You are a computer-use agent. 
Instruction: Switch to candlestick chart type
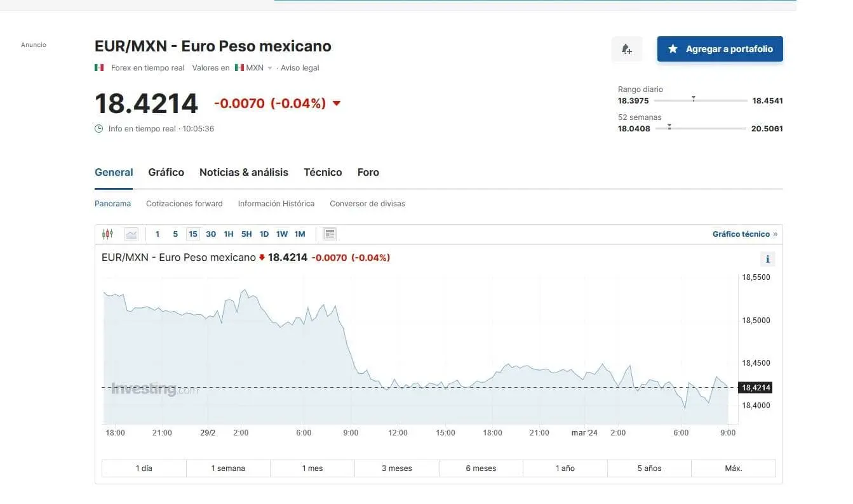pos(107,234)
